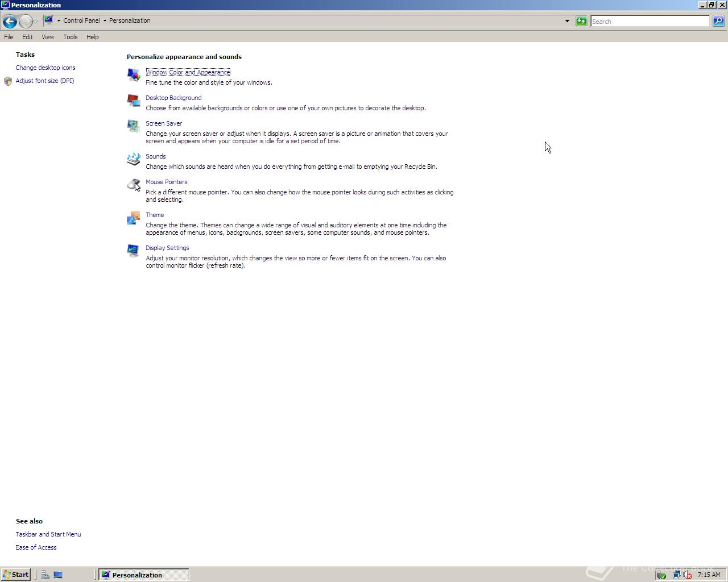
Task: Click the network connections tray icon
Action: [x=676, y=575]
